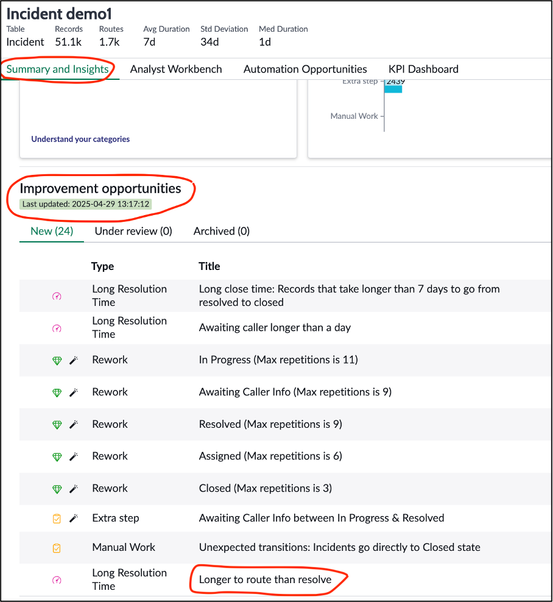The height and width of the screenshot is (602, 553).
Task: Select the Summary and Insights tab
Action: (x=58, y=69)
